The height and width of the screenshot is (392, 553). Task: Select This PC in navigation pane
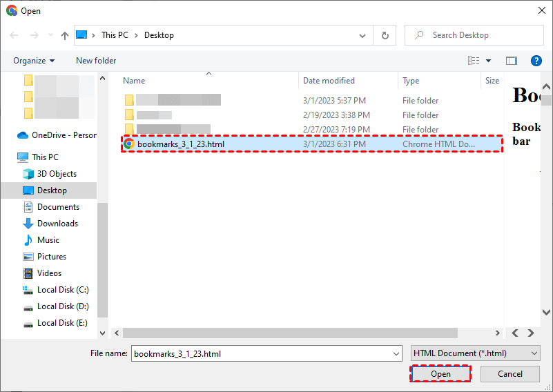[x=38, y=157]
